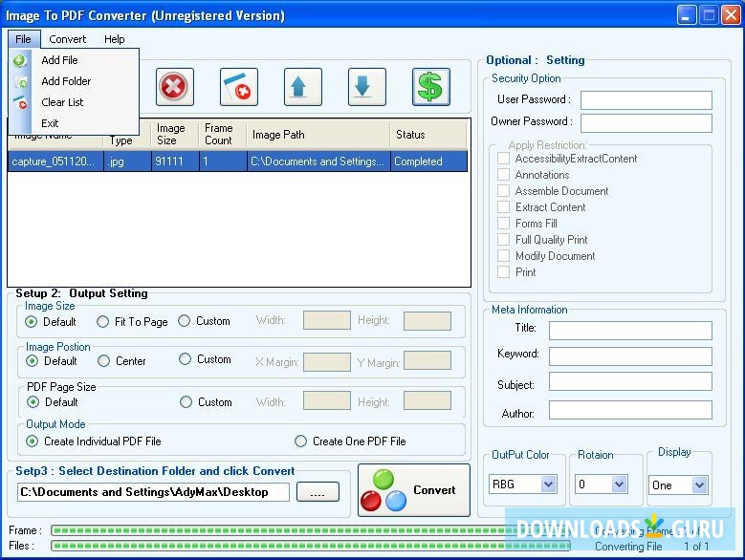Select Create Individual PDF File mode

(x=32, y=442)
